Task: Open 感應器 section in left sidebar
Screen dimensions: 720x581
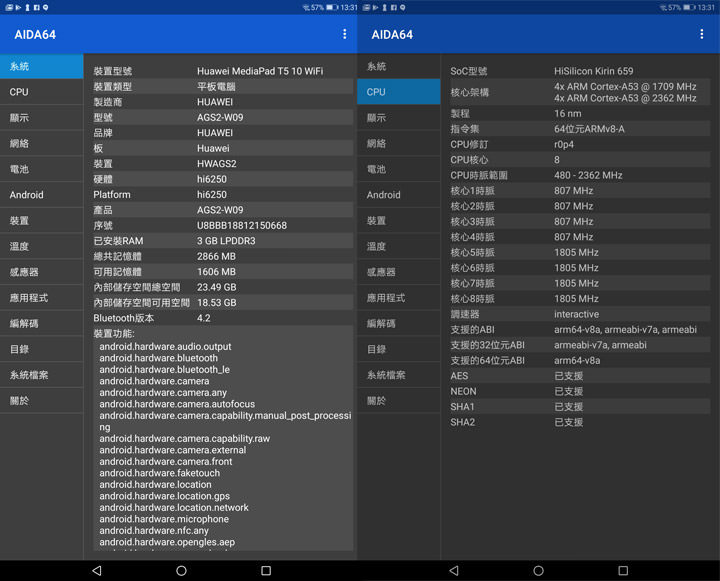Action: tap(42, 272)
